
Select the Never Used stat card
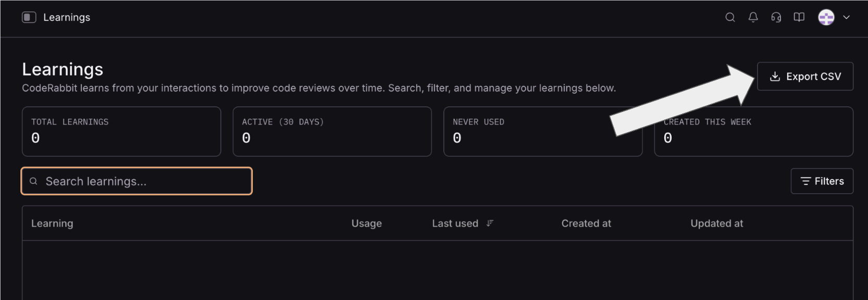pos(543,132)
